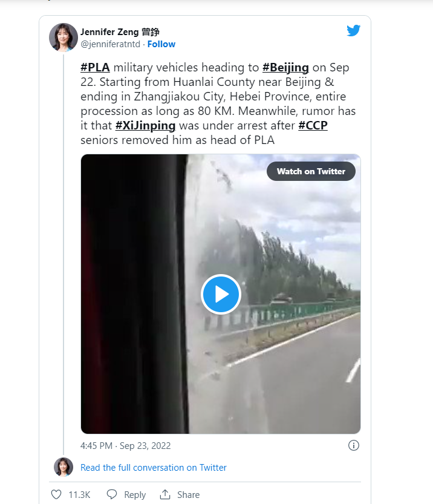Click the Reply speech bubble icon
This screenshot has height=504, width=433.
tap(112, 494)
